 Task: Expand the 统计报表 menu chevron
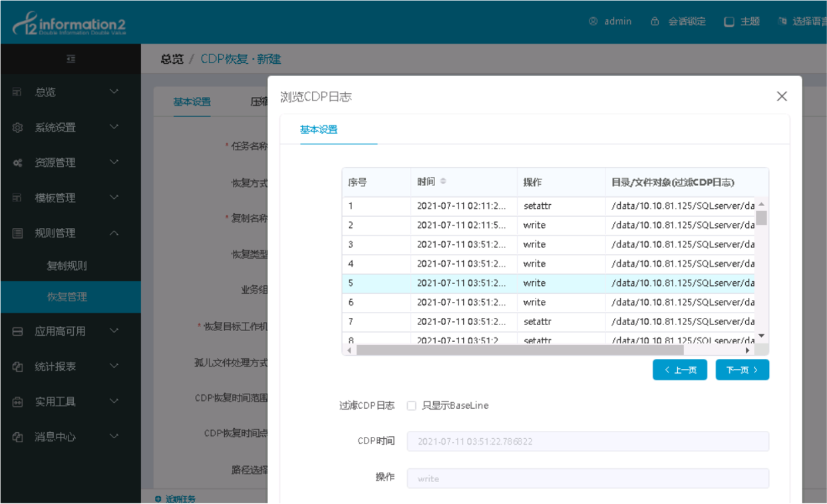click(x=114, y=366)
